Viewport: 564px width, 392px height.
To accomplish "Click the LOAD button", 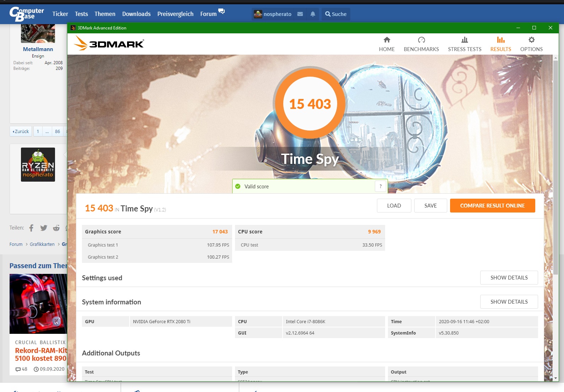I will click(394, 205).
